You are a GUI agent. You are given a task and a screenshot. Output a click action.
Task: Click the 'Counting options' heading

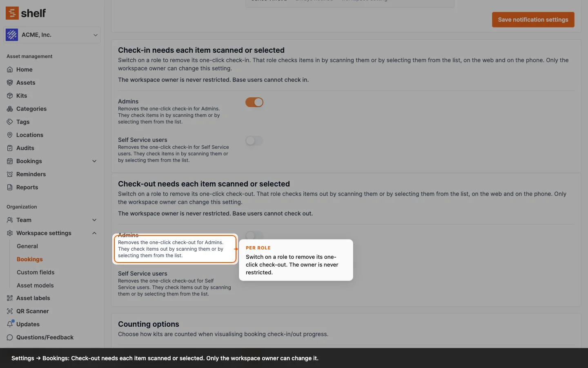pos(149,324)
